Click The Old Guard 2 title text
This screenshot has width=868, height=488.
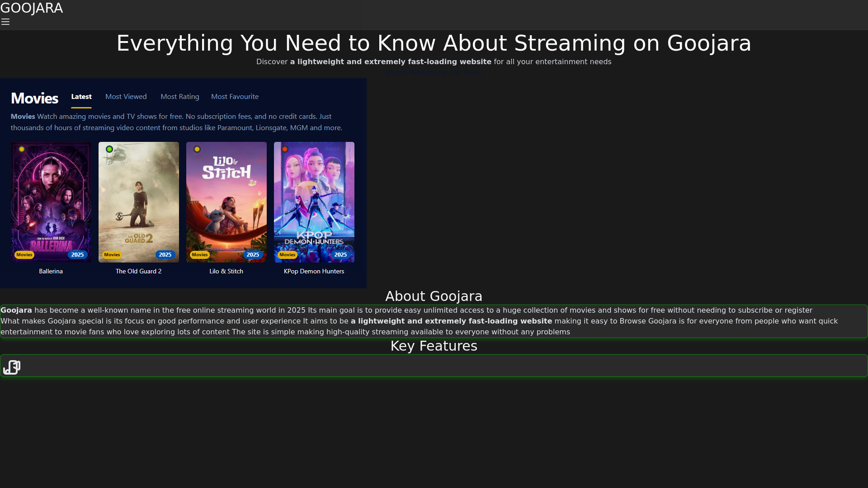139,271
